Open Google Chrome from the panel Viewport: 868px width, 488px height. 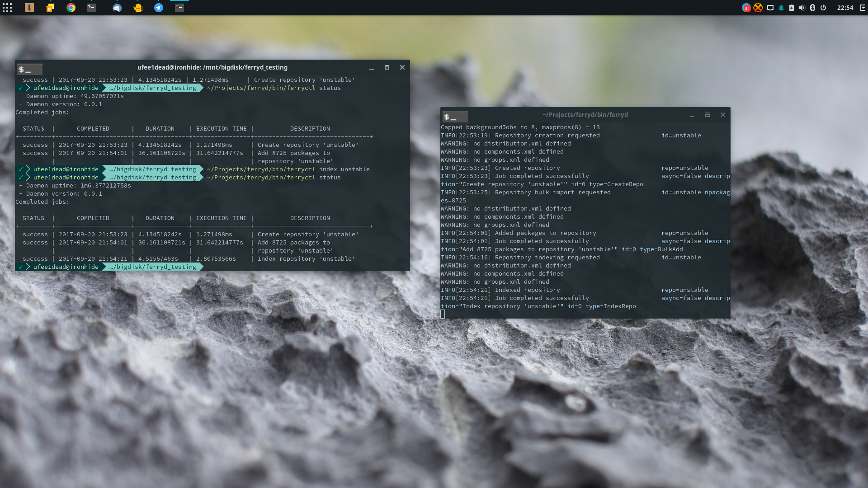coord(71,8)
